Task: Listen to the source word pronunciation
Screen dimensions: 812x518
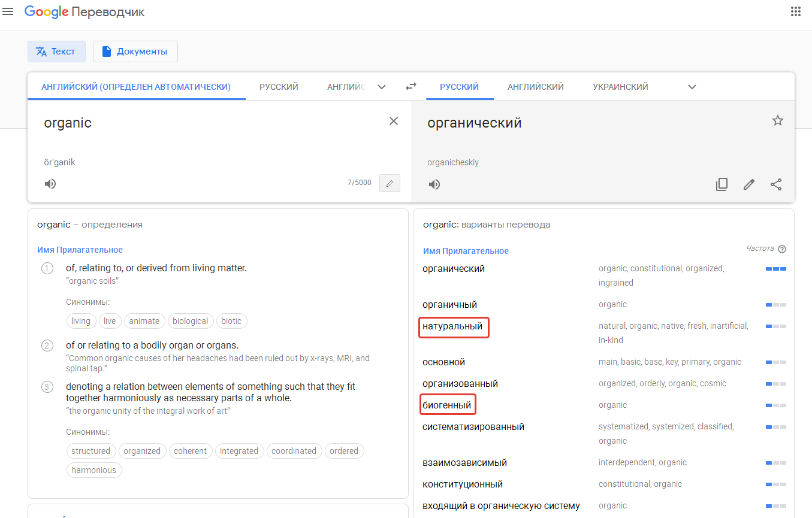Action: point(50,184)
